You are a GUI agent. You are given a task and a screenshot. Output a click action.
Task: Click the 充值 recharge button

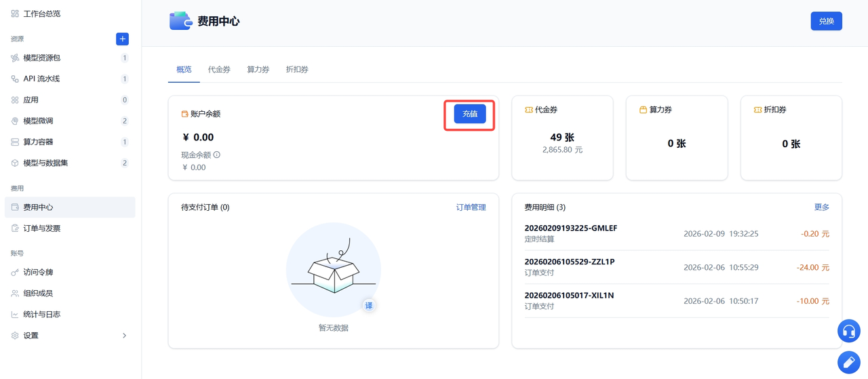click(470, 114)
